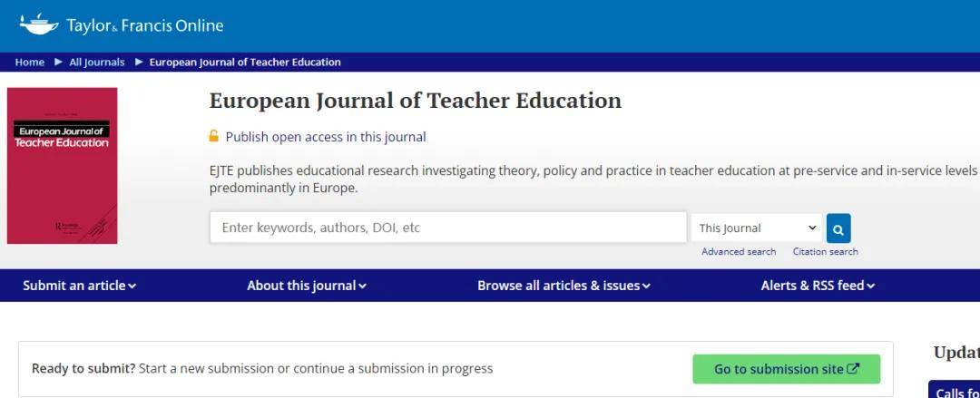Click the Go to submission site button
This screenshot has height=398, width=980.
[x=786, y=369]
